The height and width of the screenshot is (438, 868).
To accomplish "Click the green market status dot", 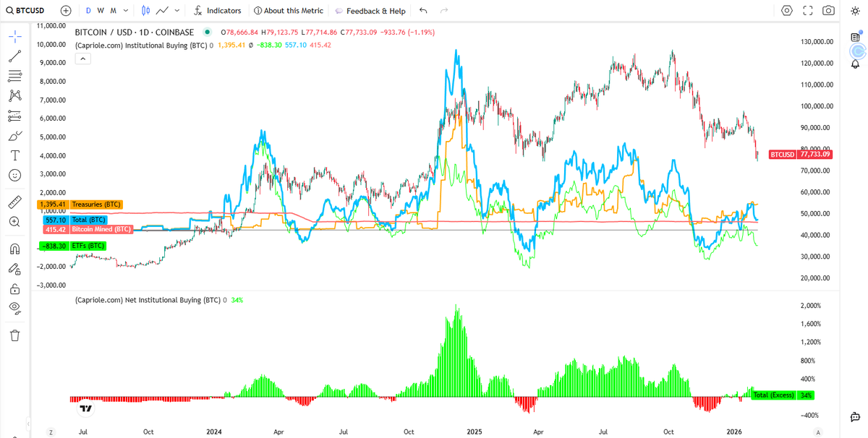I will [x=208, y=32].
